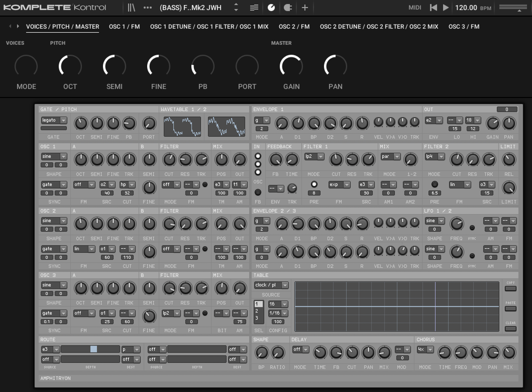
Task: Switch to OSC 2 / FM page
Action: (294, 26)
